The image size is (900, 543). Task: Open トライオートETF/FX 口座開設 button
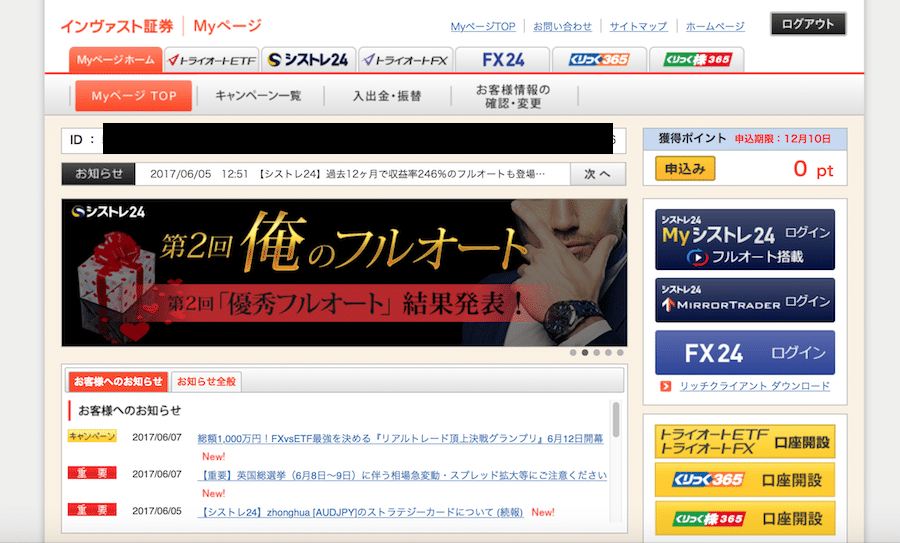tap(745, 441)
